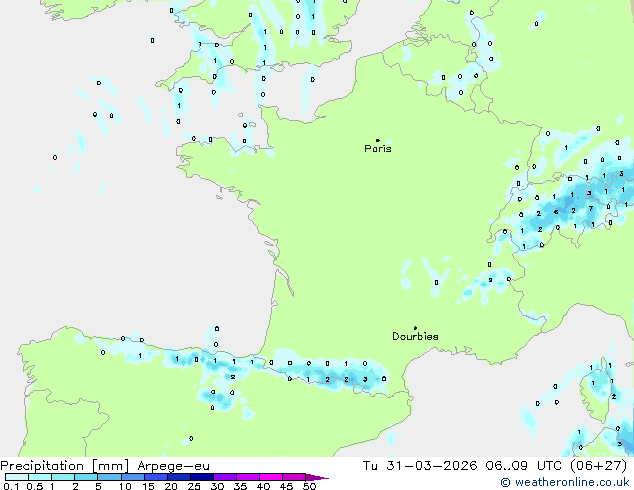Click the Dourbies place label

tap(415, 337)
